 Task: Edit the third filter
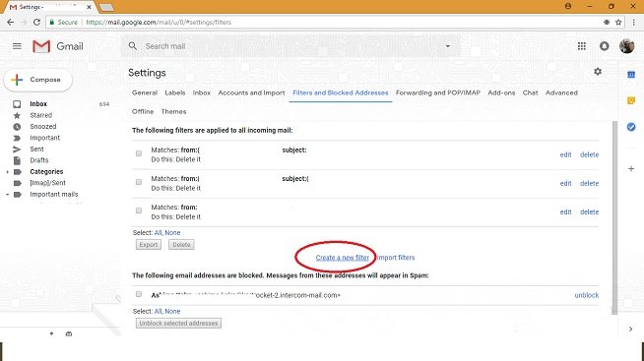565,212
